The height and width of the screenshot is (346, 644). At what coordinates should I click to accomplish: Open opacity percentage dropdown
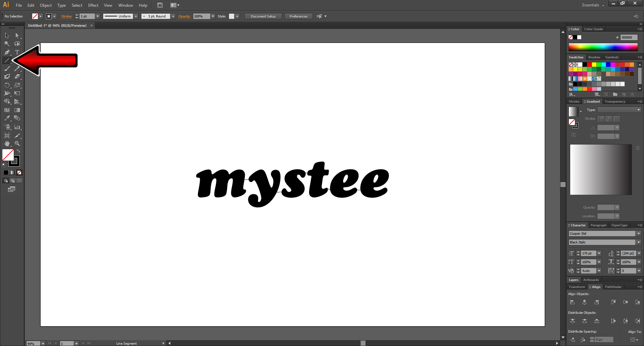point(213,16)
